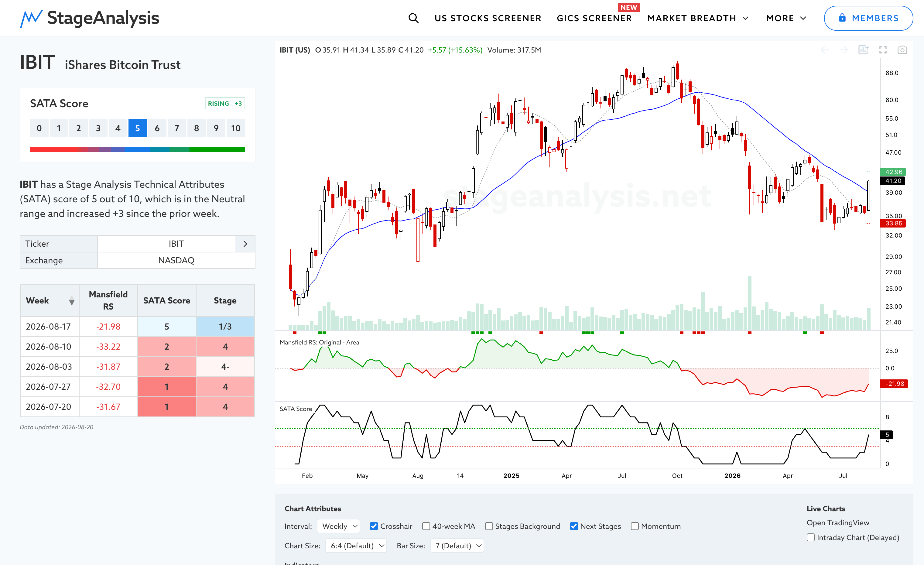Click the iShares Bitcoin Trust heading
Viewport: 924px width, 565px height.
pos(123,64)
